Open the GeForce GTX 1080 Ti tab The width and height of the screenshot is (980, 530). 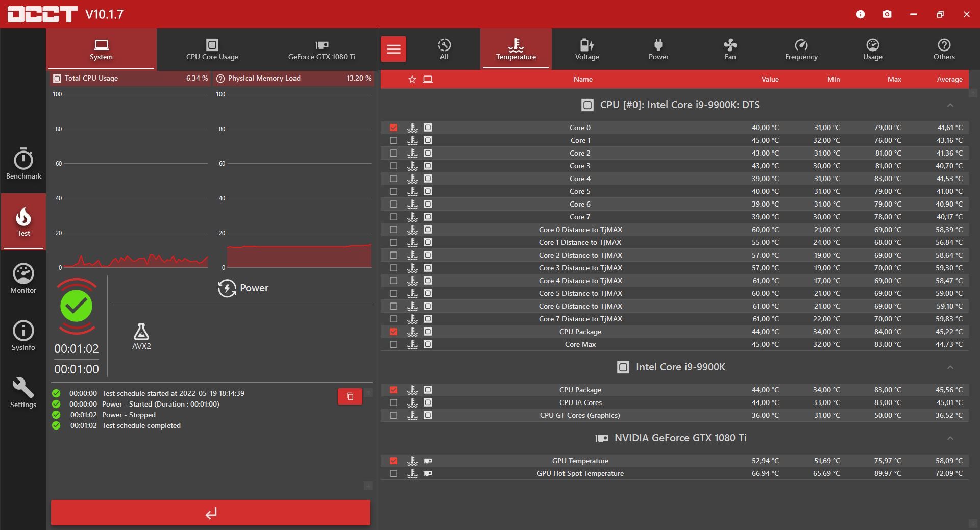(x=322, y=49)
